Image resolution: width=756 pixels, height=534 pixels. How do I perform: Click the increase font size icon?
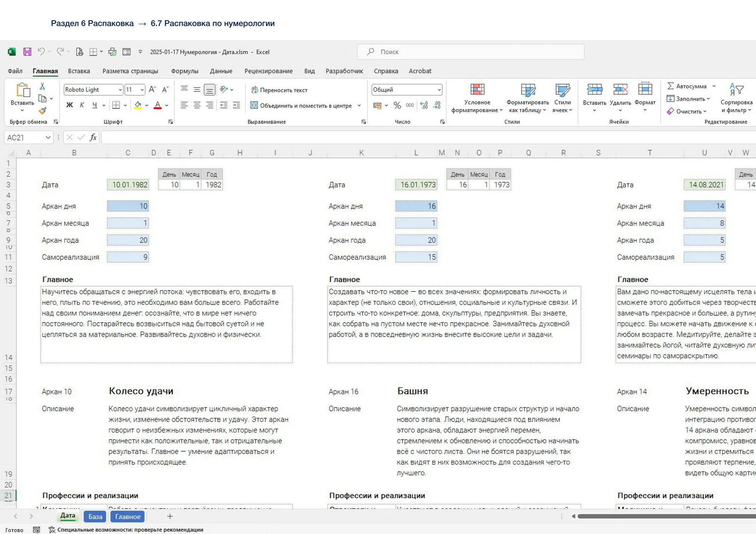pos(152,90)
